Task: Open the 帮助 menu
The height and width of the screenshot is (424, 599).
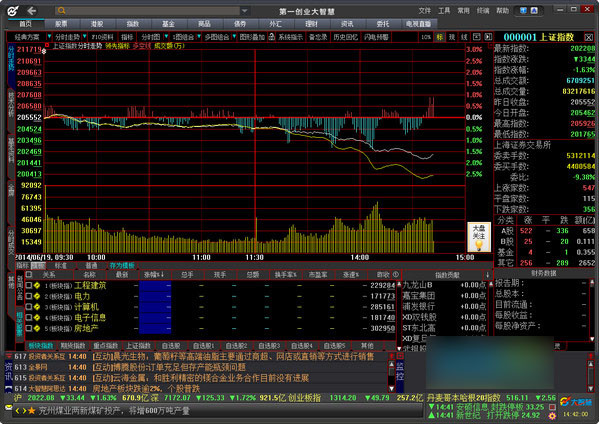Action: (x=502, y=11)
